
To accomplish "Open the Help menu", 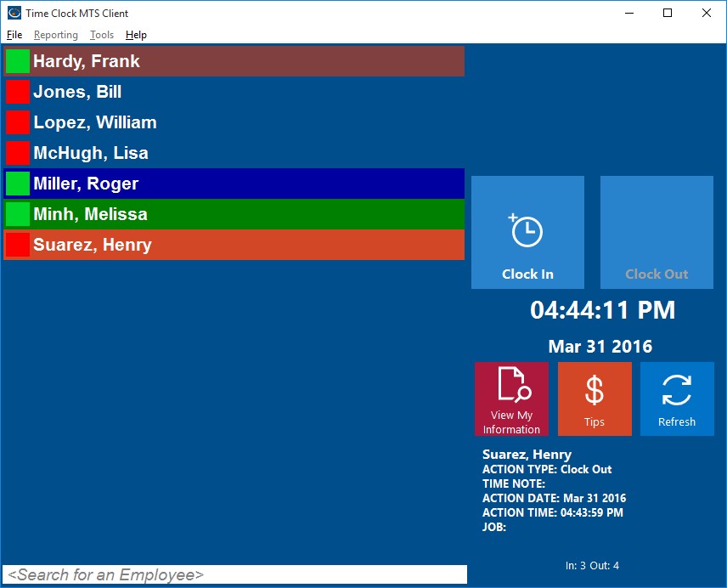I will coord(136,35).
